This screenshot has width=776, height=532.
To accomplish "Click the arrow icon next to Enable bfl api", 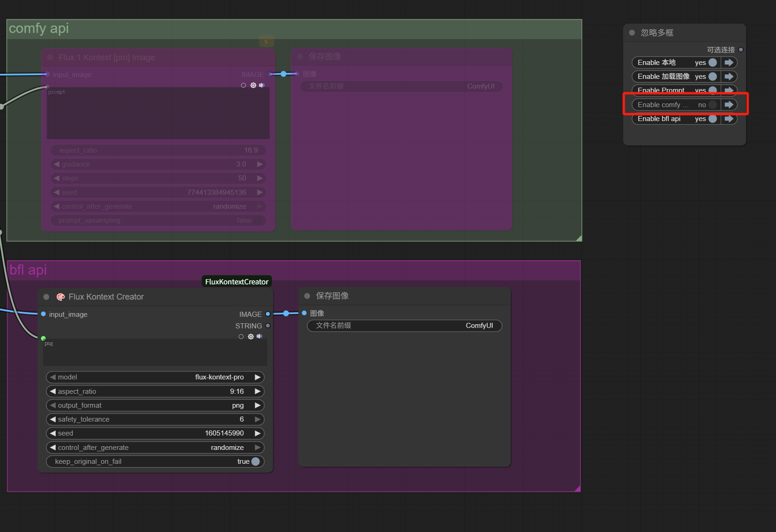I will click(729, 119).
